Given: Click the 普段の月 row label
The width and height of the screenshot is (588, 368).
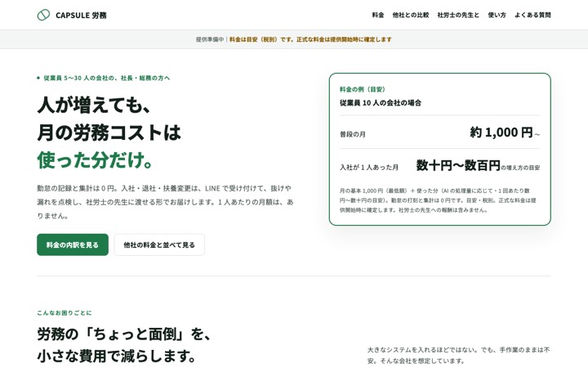Looking at the screenshot, I should [353, 134].
